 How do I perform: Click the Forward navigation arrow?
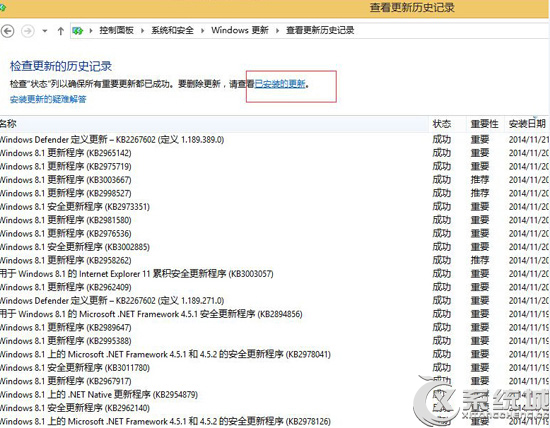point(28,31)
